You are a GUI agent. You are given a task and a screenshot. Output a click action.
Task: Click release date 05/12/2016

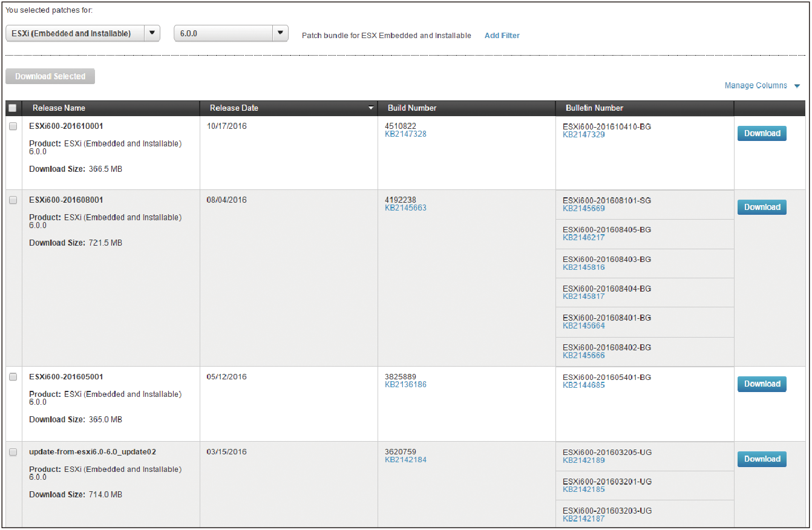(x=226, y=376)
